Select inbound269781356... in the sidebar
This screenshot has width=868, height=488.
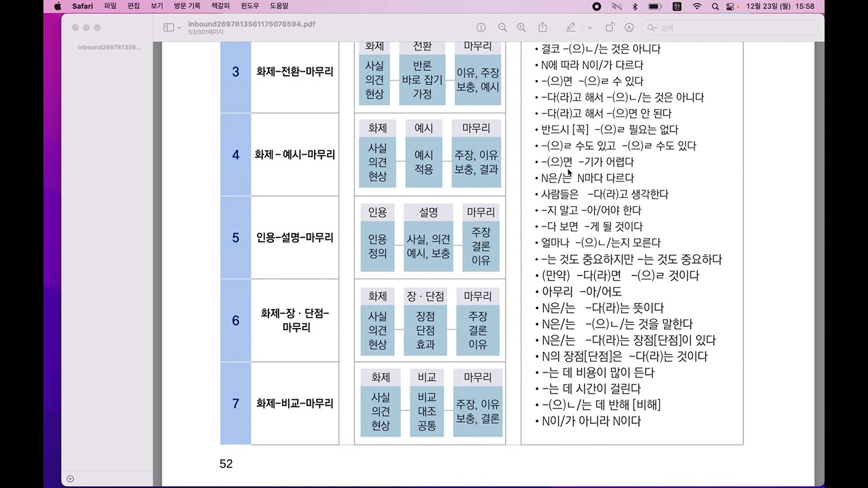pos(110,47)
